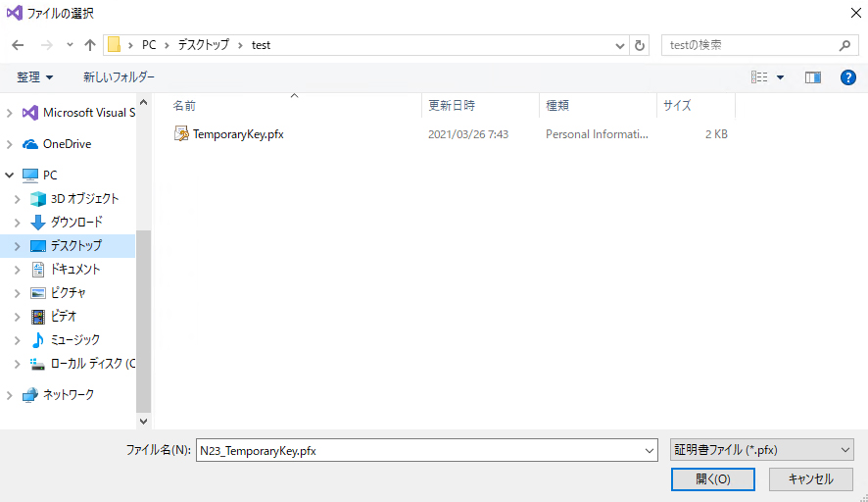
Task: Sort by サイズ column header
Action: point(677,105)
